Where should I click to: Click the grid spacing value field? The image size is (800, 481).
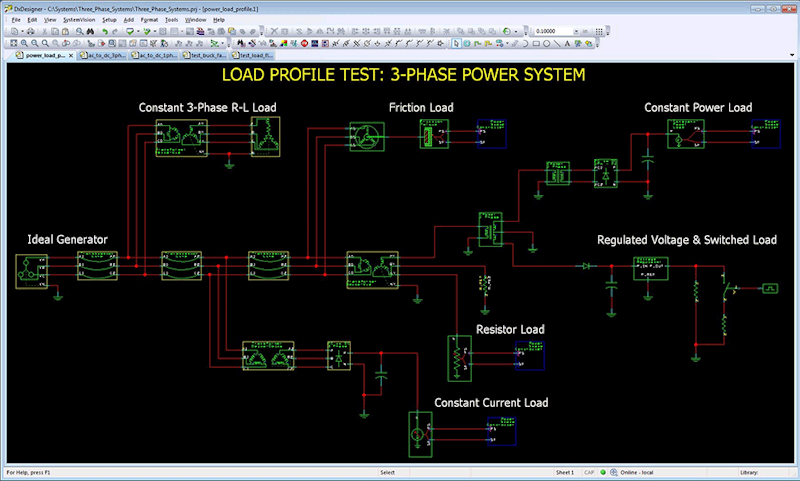pos(552,31)
